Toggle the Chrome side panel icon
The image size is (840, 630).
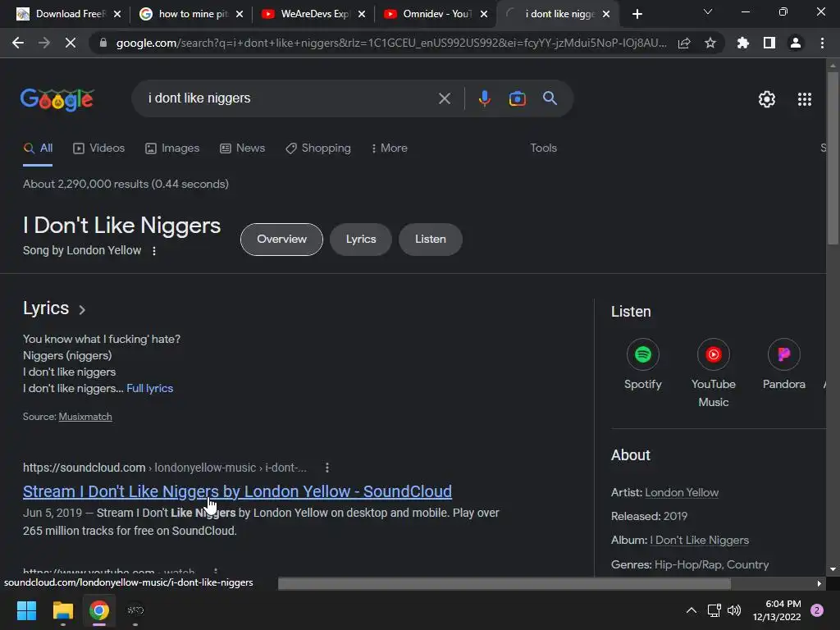[x=769, y=43]
